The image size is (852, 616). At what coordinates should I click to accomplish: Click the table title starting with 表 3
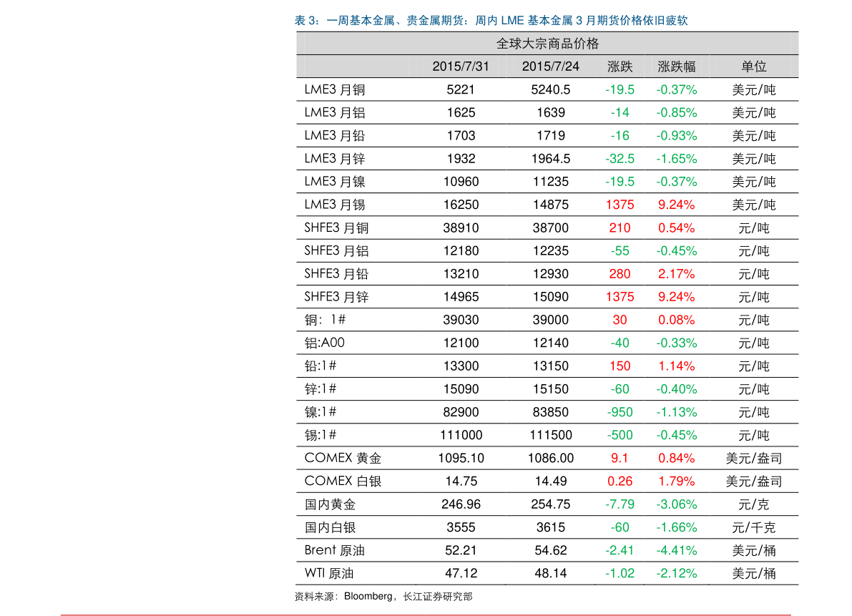[491, 21]
